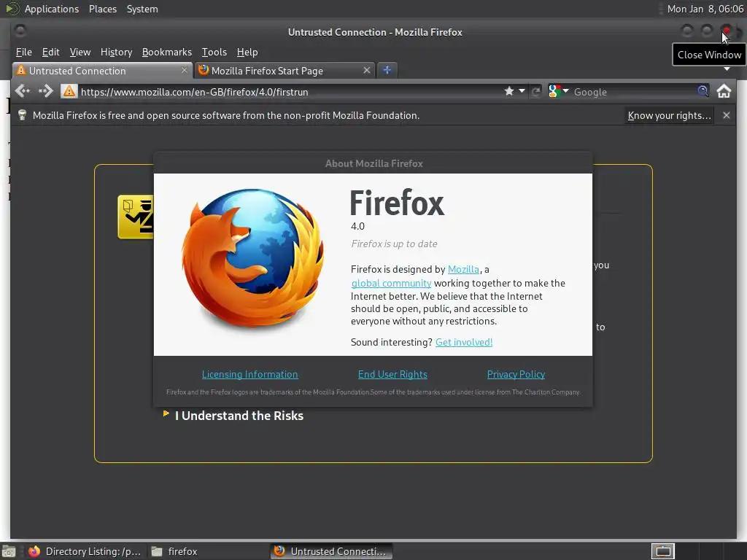Screen dimensions: 747x560
Task: Go back using the back arrow
Action: click(x=23, y=91)
